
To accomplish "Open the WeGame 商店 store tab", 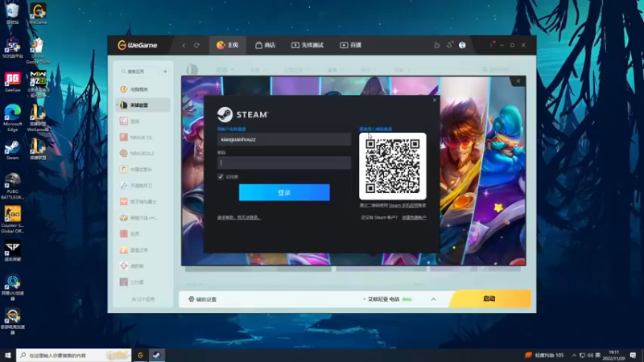I will click(x=266, y=45).
